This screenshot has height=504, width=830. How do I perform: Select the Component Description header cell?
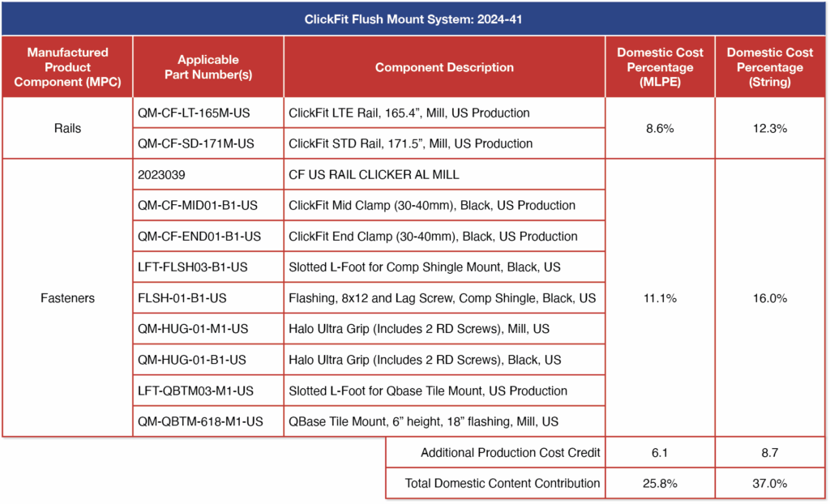[444, 66]
